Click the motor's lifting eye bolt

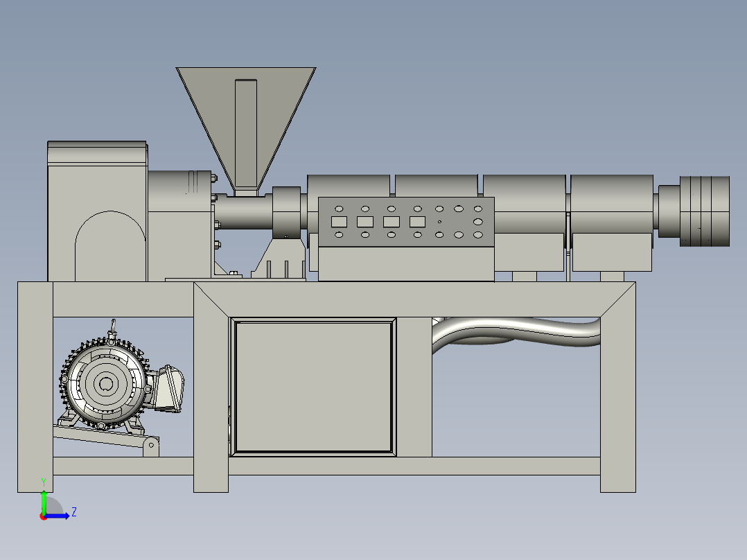[x=113, y=327]
